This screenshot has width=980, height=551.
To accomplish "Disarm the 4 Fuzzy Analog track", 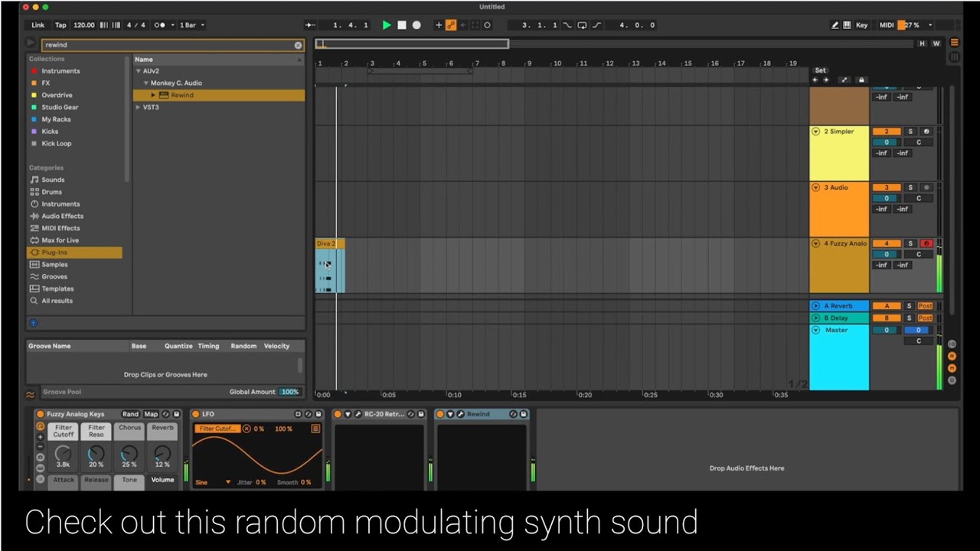I will tap(926, 243).
